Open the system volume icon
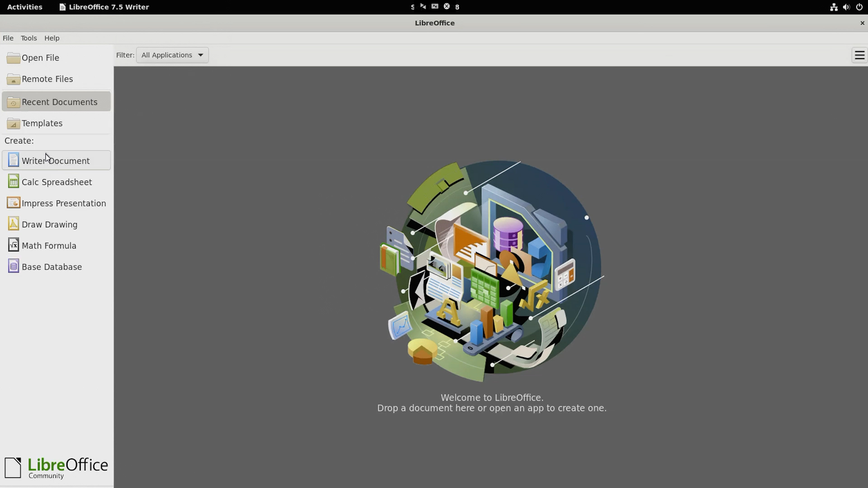Screen dimensions: 868x488 tap(846, 7)
